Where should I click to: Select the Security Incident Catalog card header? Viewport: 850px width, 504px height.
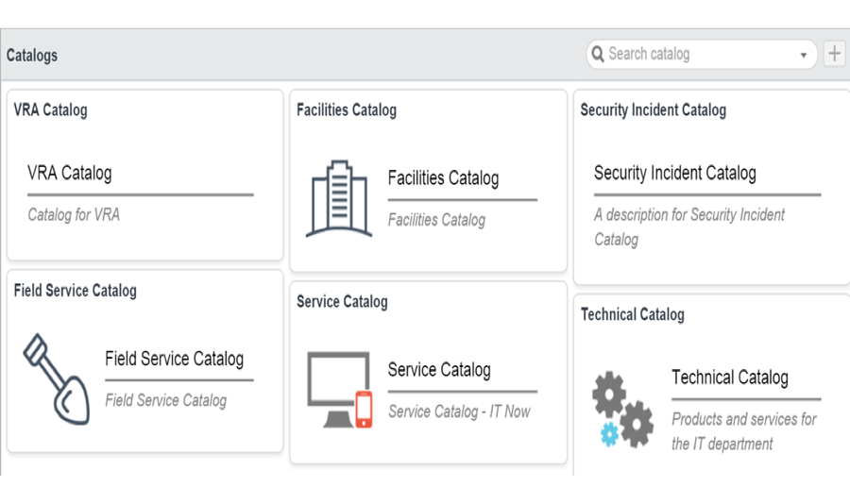coord(653,110)
